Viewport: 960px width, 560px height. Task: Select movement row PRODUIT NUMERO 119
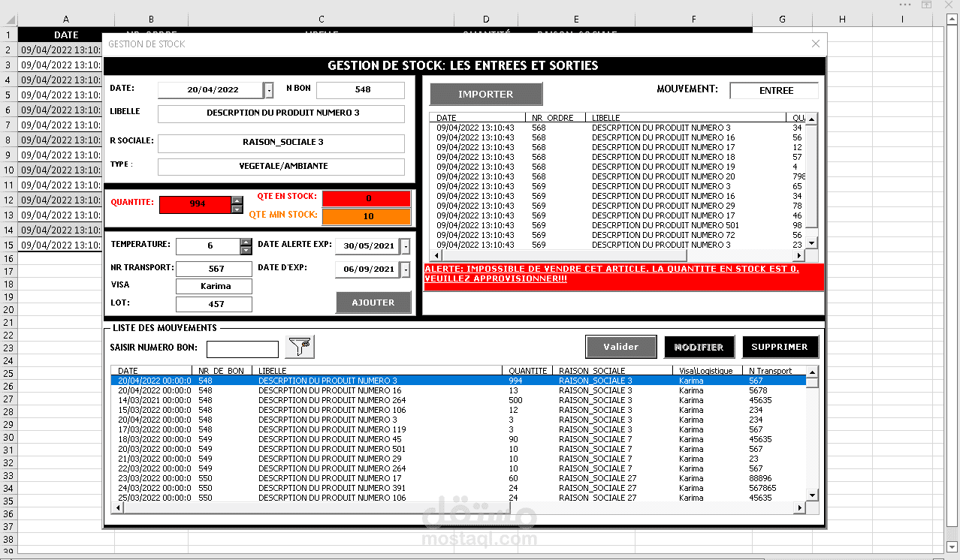[459, 429]
